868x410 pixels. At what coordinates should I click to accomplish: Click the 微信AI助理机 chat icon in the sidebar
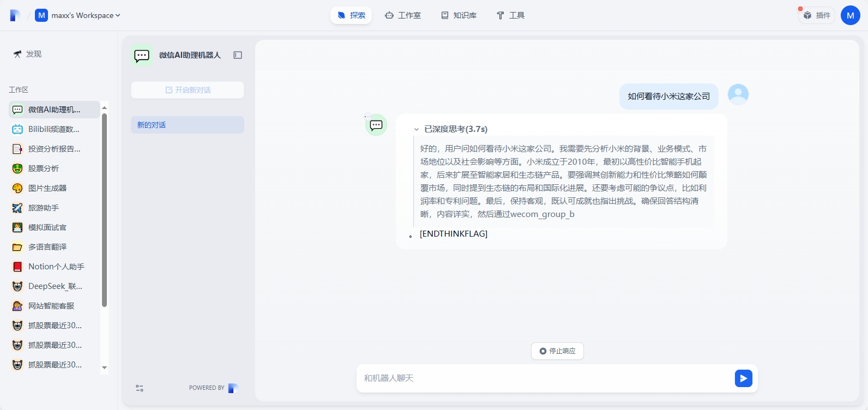(x=17, y=110)
